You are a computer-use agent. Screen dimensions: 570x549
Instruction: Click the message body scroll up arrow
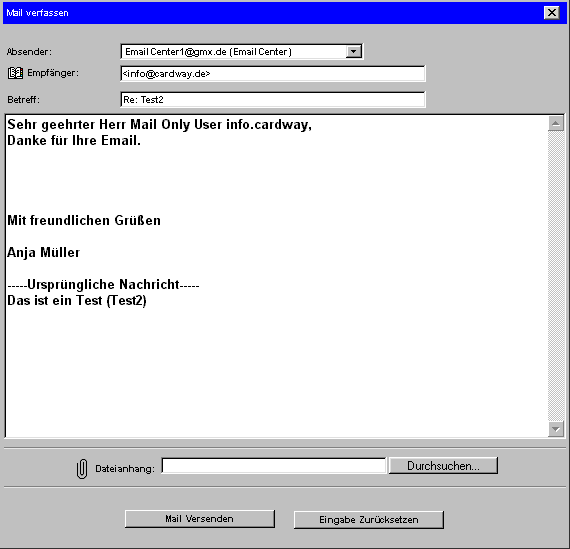click(555, 124)
